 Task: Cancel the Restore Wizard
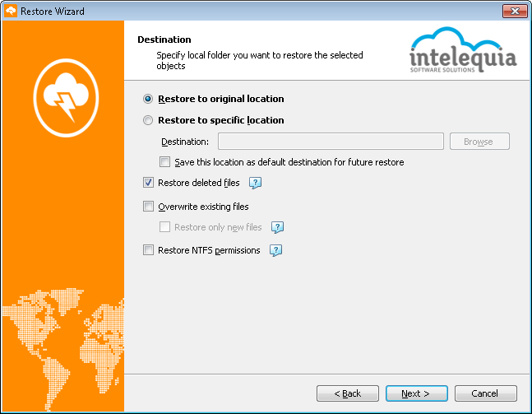(486, 393)
